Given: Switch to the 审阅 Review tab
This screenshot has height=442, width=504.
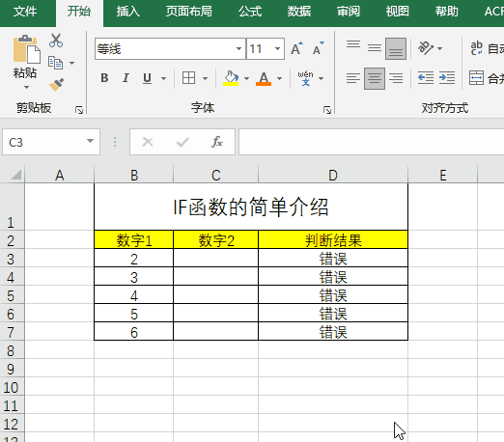Looking at the screenshot, I should coord(349,12).
